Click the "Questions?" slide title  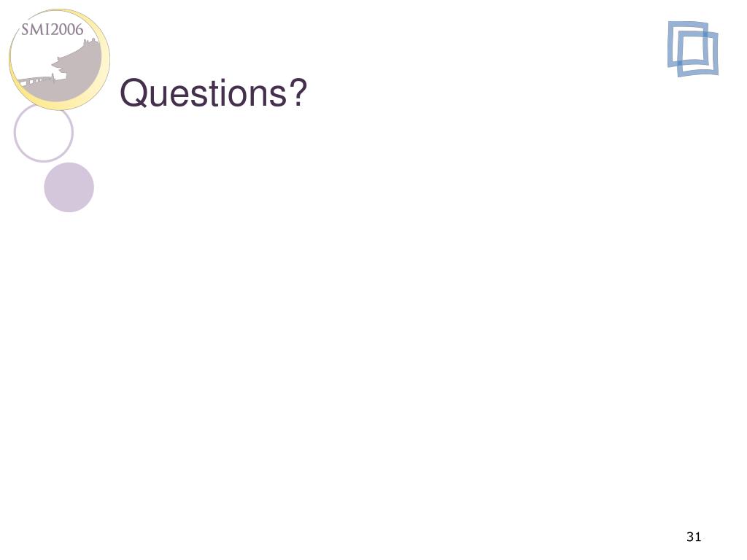click(x=213, y=93)
